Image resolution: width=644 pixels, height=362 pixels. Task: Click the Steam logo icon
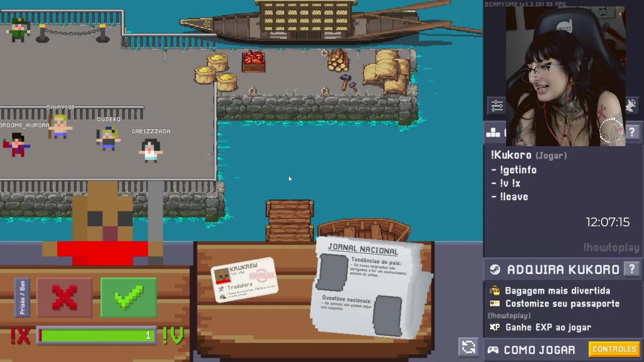point(495,269)
